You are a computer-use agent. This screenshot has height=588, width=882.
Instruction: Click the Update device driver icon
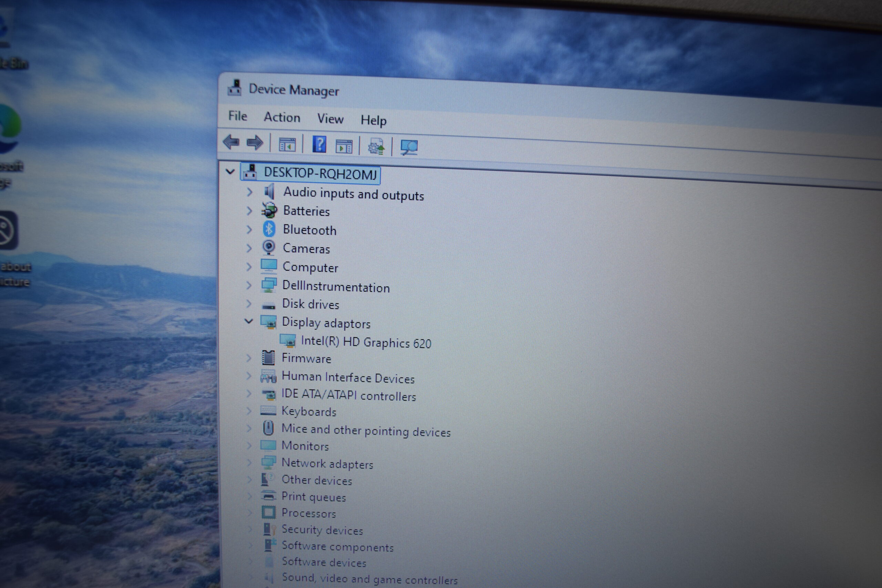(x=376, y=147)
